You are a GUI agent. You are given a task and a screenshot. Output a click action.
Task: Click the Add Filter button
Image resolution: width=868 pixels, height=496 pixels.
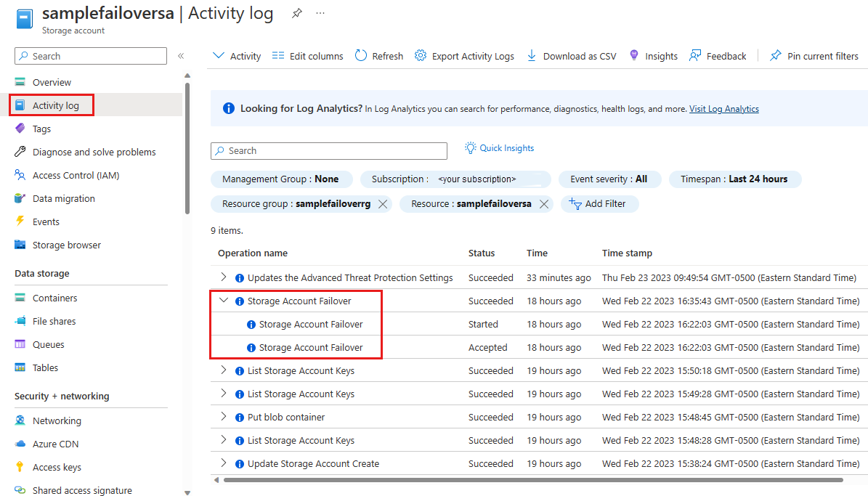599,204
